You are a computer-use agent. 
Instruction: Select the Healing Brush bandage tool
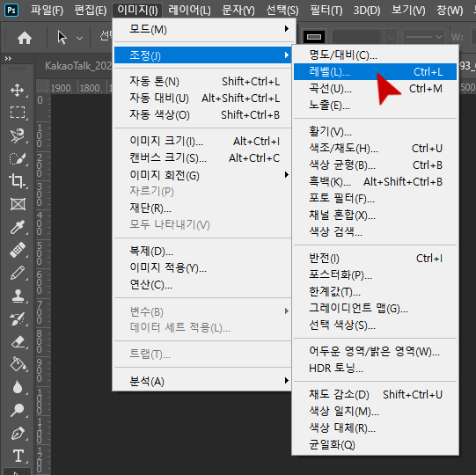click(18, 250)
